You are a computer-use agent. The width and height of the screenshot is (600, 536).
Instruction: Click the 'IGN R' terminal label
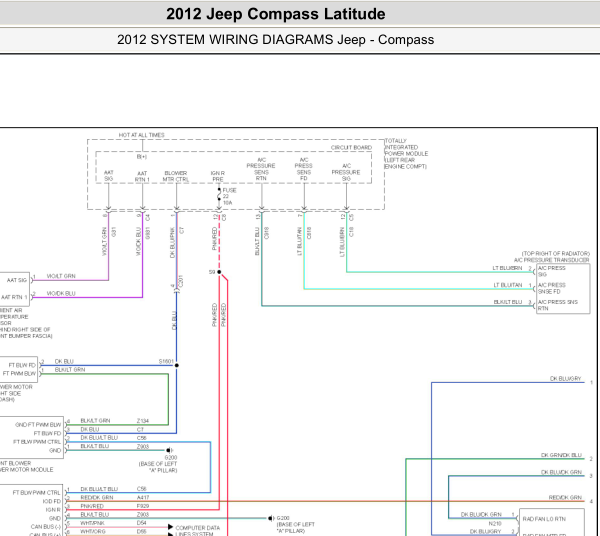[53, 510]
